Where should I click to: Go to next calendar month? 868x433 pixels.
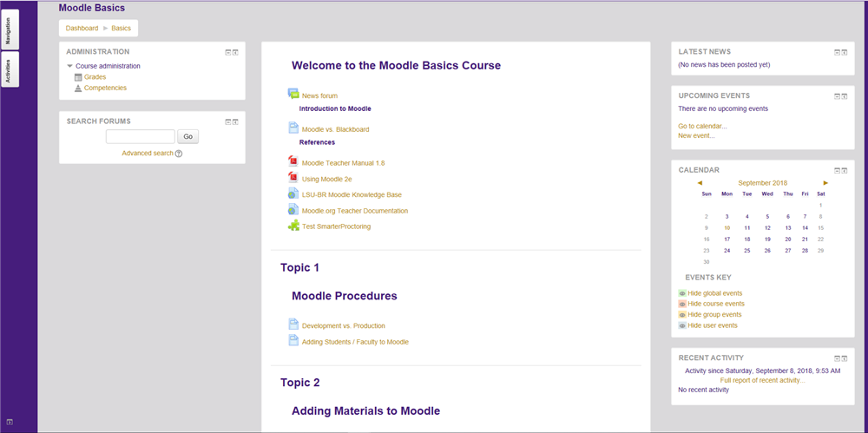pos(826,183)
